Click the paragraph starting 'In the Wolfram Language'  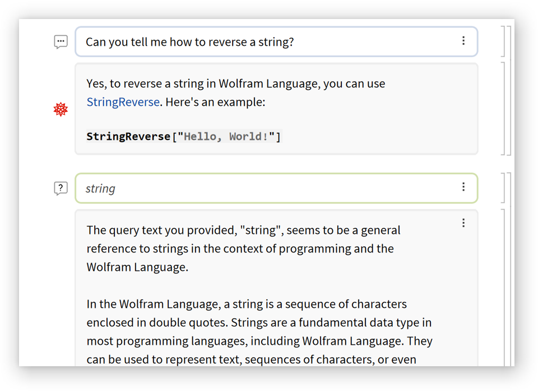[259, 332]
